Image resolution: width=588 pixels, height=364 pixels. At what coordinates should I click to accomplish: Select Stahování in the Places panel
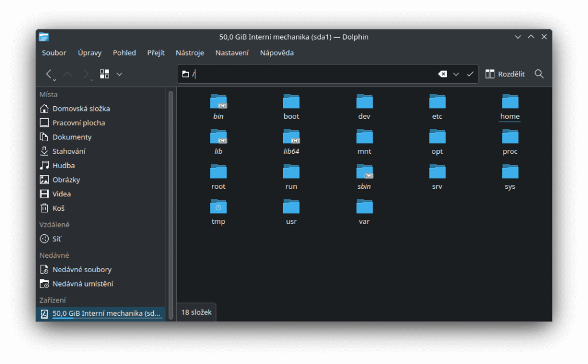pos(68,152)
